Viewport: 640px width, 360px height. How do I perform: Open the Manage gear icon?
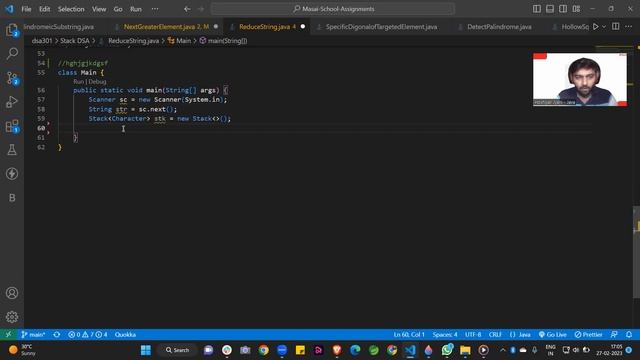click(x=12, y=317)
